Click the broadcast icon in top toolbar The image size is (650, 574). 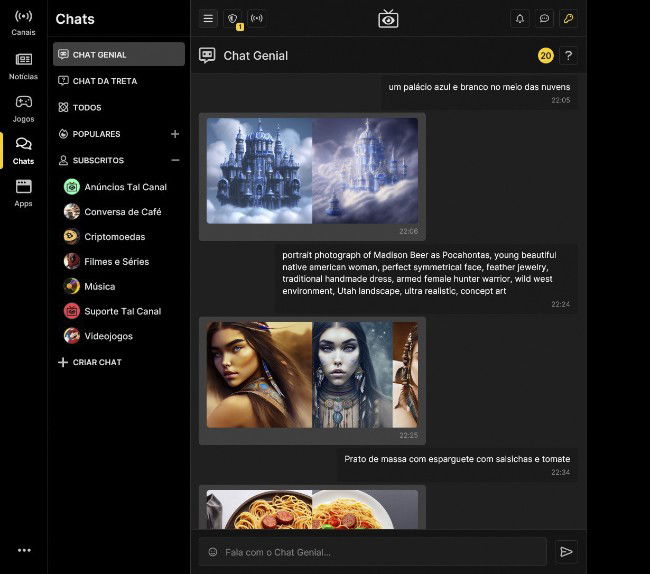point(257,18)
